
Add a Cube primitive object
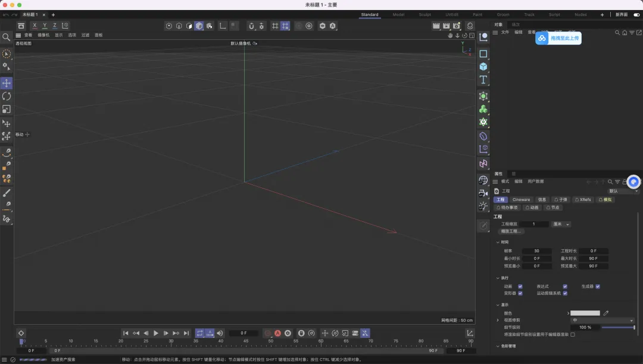pyautogui.click(x=483, y=67)
